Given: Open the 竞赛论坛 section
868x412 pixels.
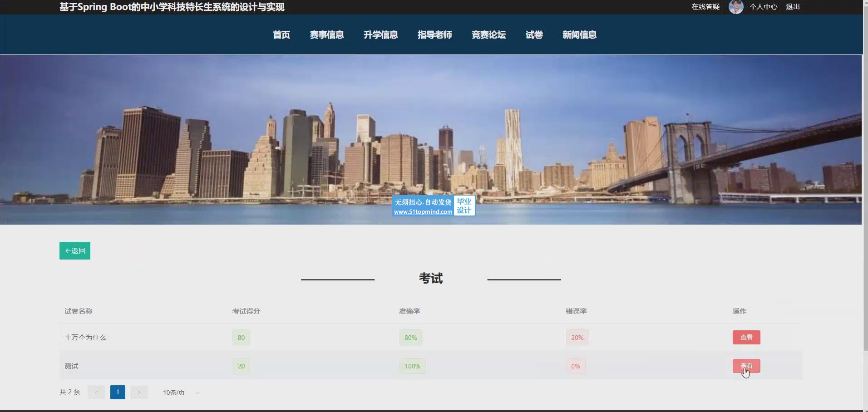Looking at the screenshot, I should (x=488, y=35).
